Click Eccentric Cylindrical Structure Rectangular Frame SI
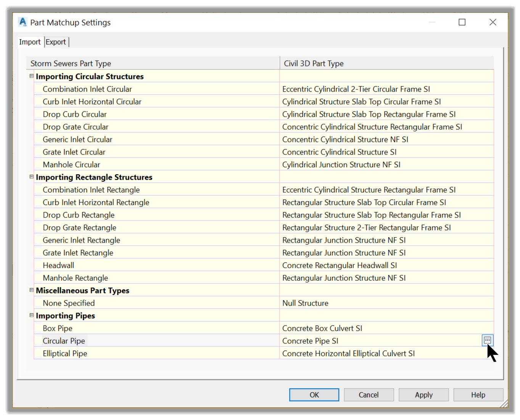The image size is (520, 420). [x=386, y=190]
